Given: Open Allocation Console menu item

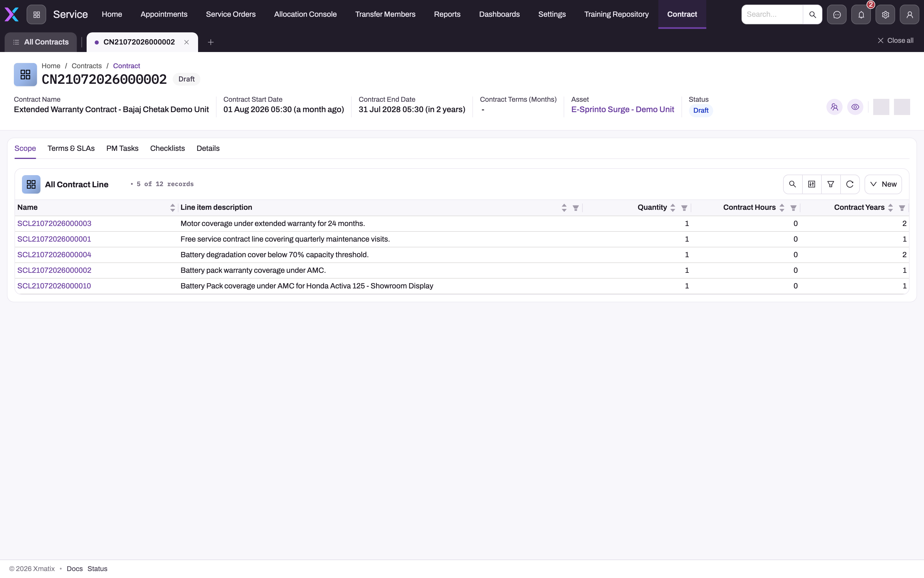Looking at the screenshot, I should (305, 14).
